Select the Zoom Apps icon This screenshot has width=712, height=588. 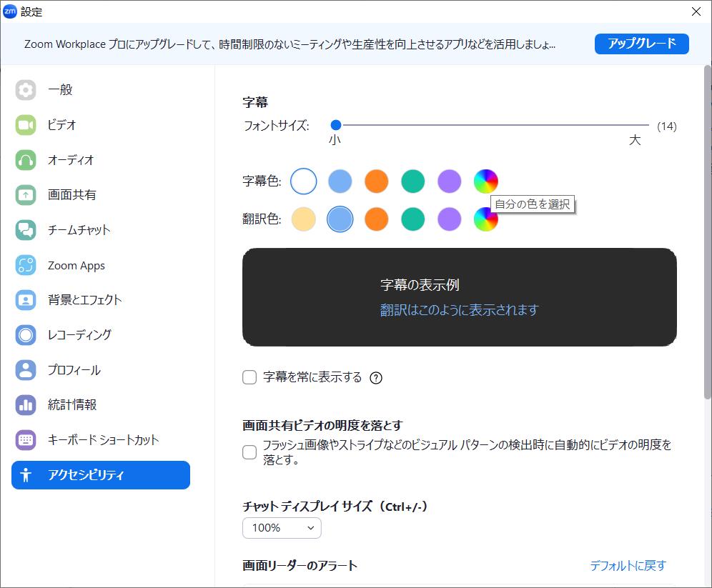click(x=26, y=265)
